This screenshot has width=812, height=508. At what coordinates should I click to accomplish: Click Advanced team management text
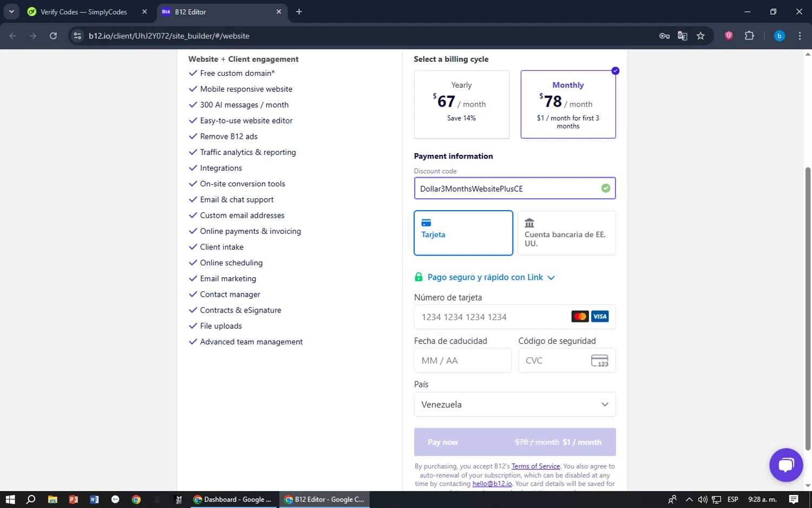pos(251,342)
